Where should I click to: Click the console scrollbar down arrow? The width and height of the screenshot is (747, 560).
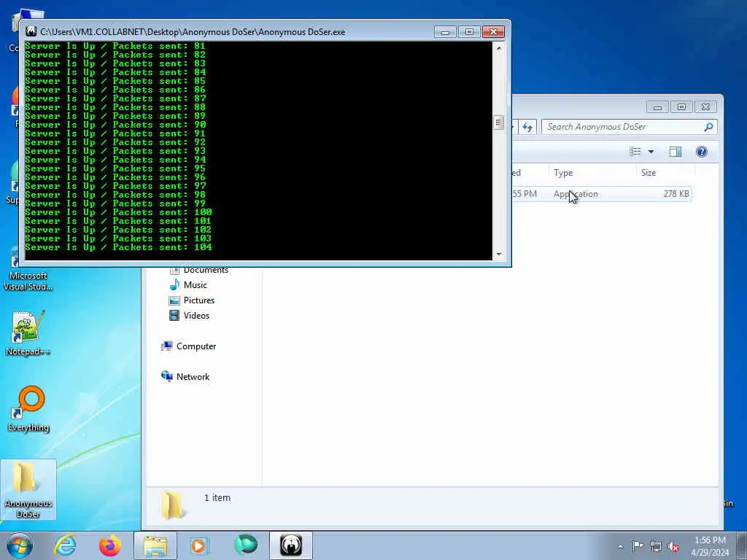[499, 254]
